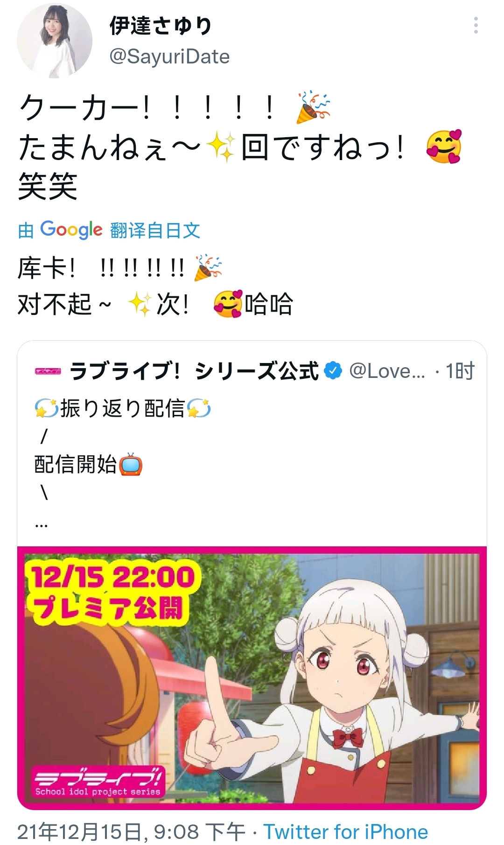504x845 pixels.
Task: Click the ラブライブ! School idol project logo
Action: [98, 782]
